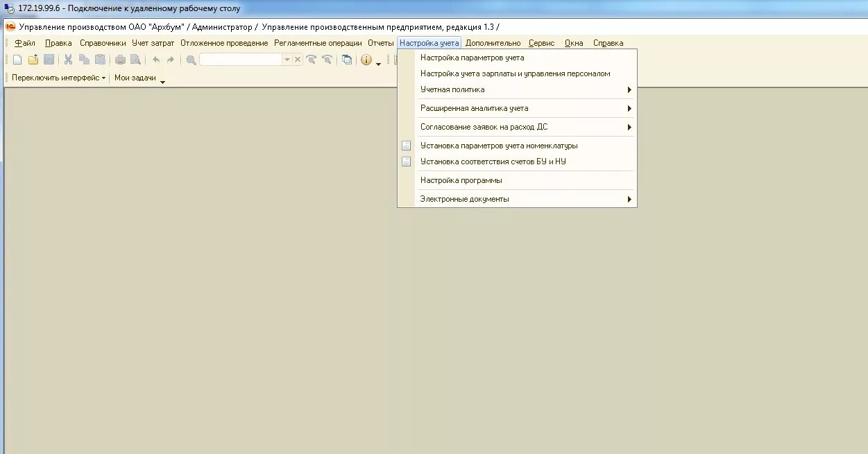
Task: Print using the printer toolbar icon
Action: [120, 60]
